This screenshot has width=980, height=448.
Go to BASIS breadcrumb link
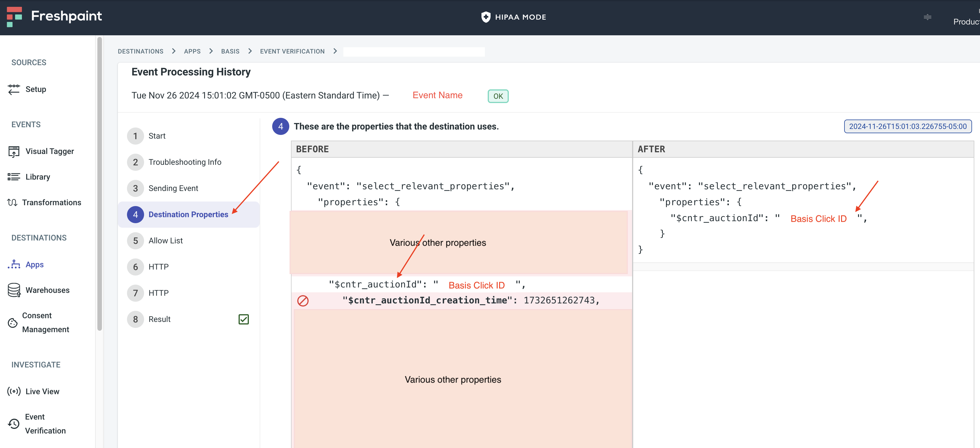pos(230,51)
